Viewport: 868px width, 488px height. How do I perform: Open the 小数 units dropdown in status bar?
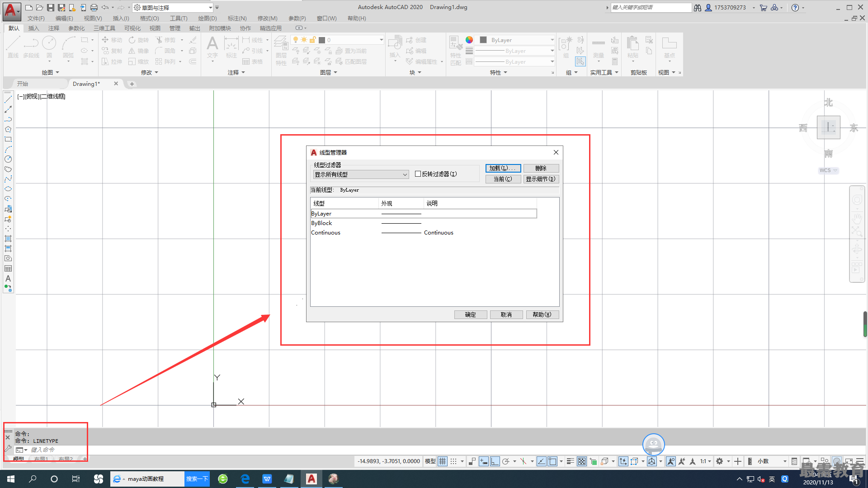coord(772,461)
